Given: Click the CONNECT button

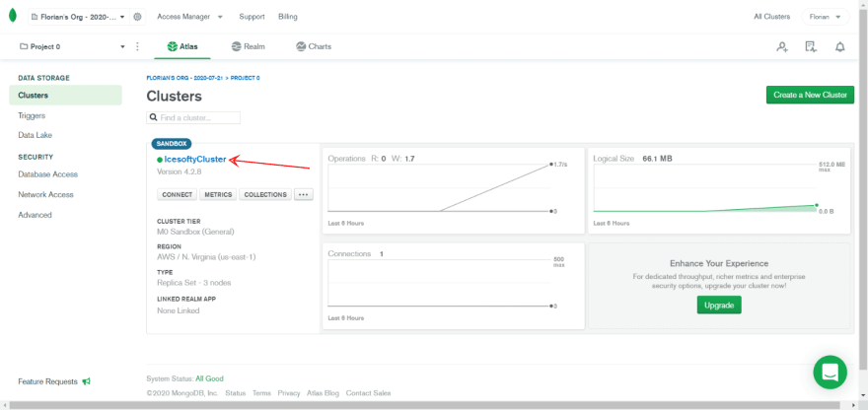Looking at the screenshot, I should (178, 194).
